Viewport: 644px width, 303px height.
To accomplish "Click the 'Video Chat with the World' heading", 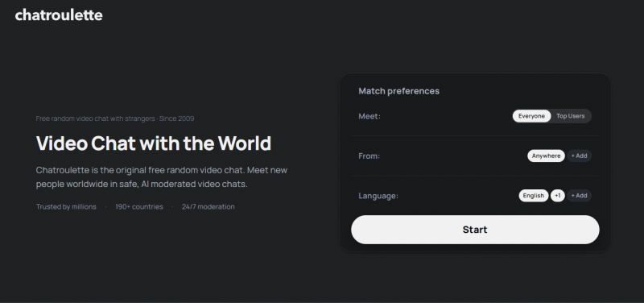I will coord(154,143).
